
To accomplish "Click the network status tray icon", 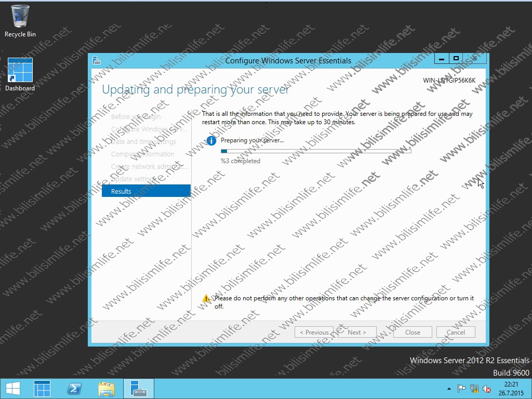I will (474, 389).
